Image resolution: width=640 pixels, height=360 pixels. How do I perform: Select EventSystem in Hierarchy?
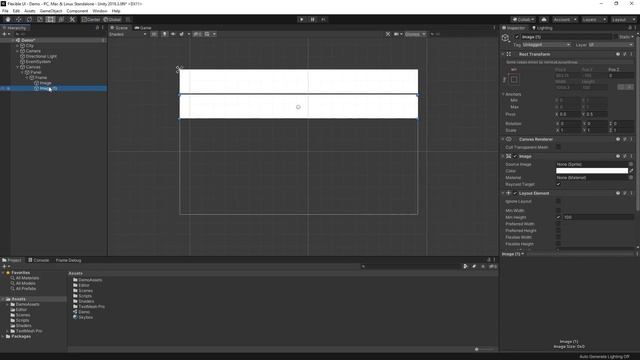(x=38, y=62)
